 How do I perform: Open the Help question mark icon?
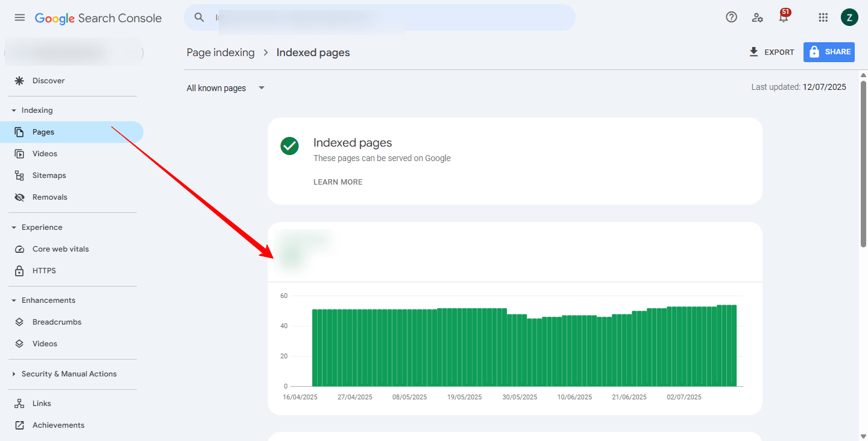(x=731, y=17)
